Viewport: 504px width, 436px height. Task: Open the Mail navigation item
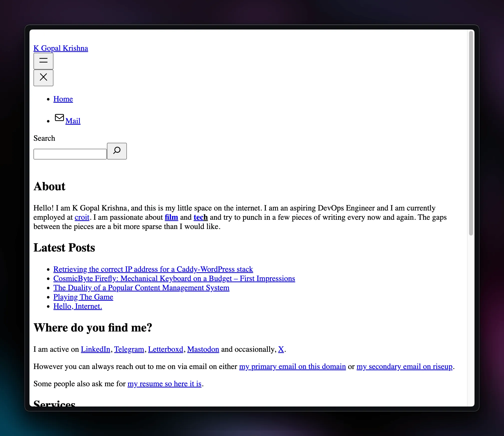[73, 121]
